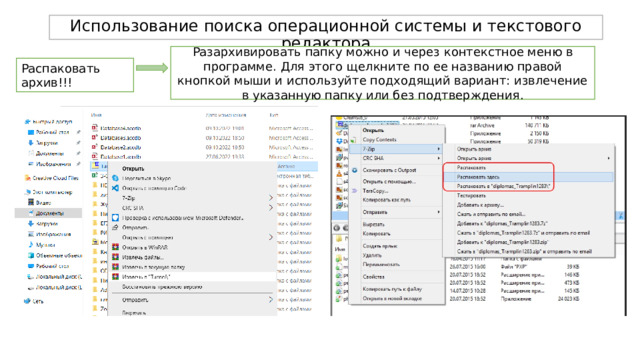Expand the bottom 'Отправить' arrow in left menu
Screen dimensions: 640x360
click(271, 300)
